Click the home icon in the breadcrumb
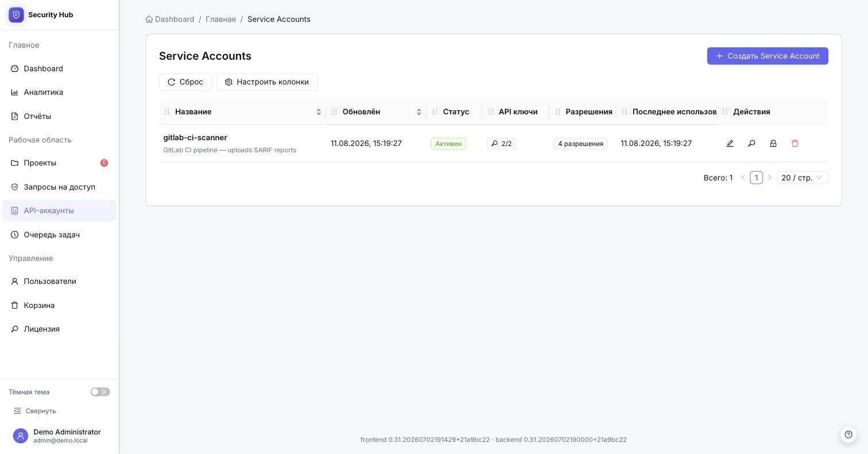Viewport: 868px width, 454px height. 149,19
